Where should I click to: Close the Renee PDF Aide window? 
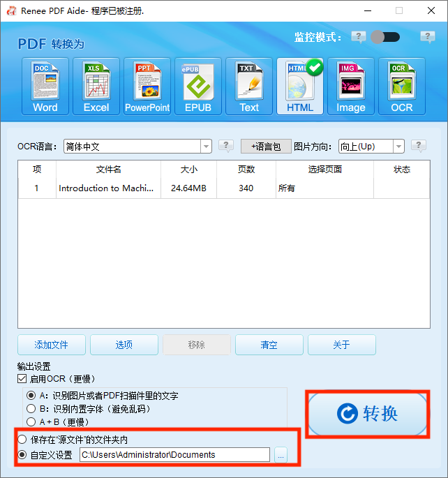[431, 10]
